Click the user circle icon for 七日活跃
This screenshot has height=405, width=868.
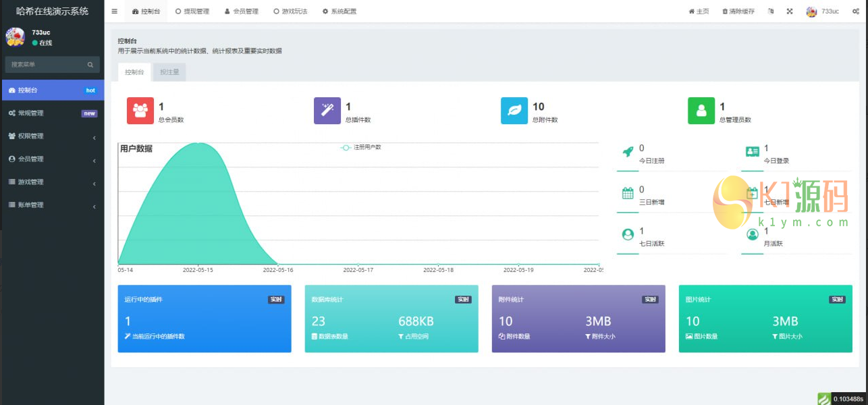628,234
